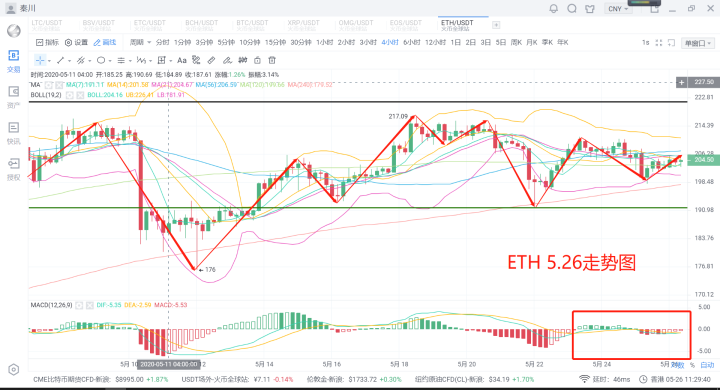The height and width of the screenshot is (390, 720).
Task: Switch to the BTC/USDT tab
Action: click(252, 25)
